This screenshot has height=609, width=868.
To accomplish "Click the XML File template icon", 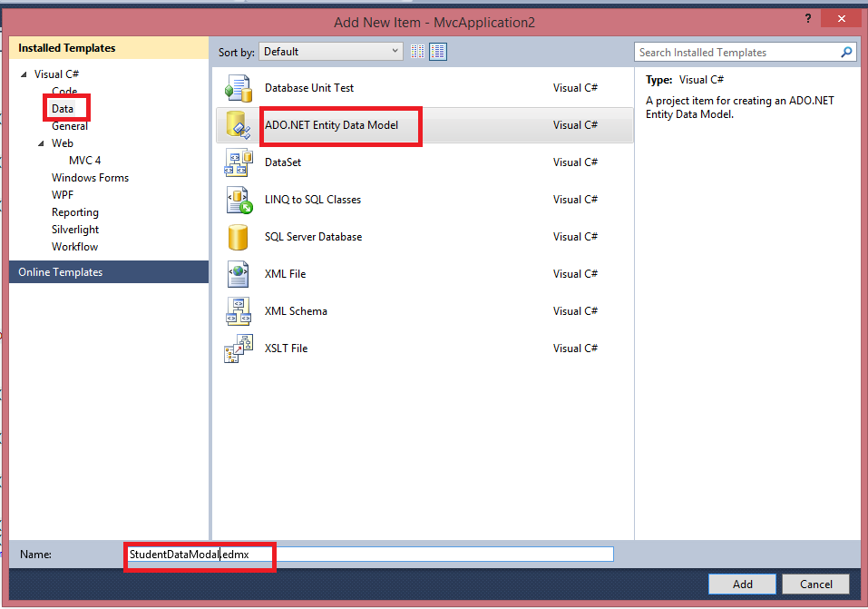I will (239, 274).
